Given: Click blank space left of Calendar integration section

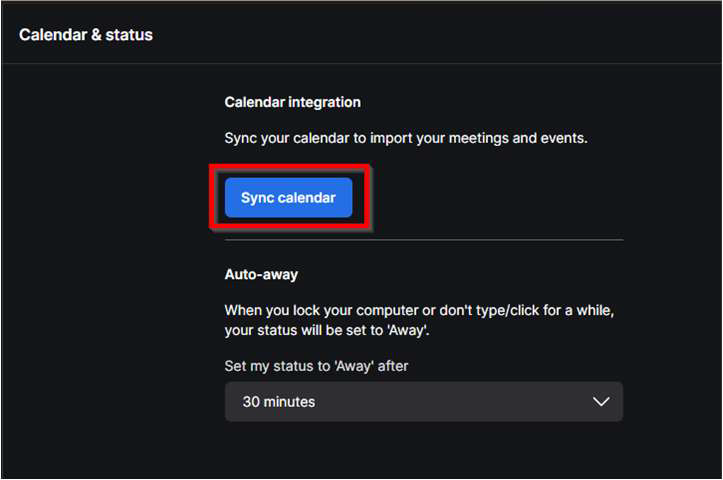Looking at the screenshot, I should 110,200.
